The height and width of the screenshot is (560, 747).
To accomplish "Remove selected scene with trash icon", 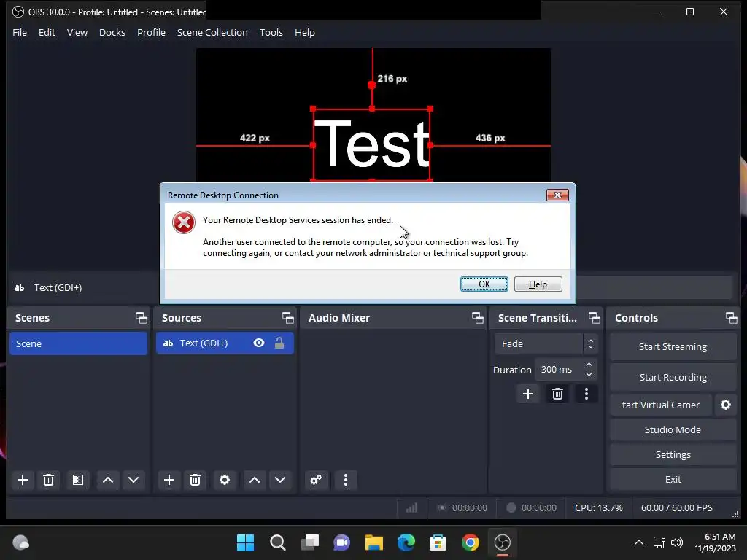I will (x=48, y=480).
